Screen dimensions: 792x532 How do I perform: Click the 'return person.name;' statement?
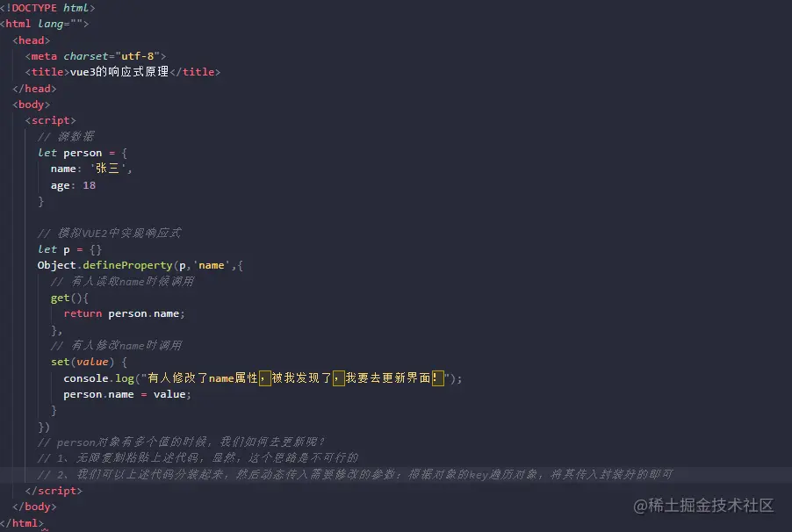[125, 313]
